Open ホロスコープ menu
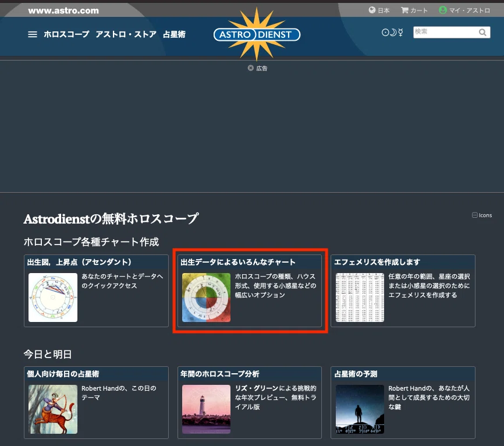This screenshot has height=446, width=504. (x=66, y=34)
